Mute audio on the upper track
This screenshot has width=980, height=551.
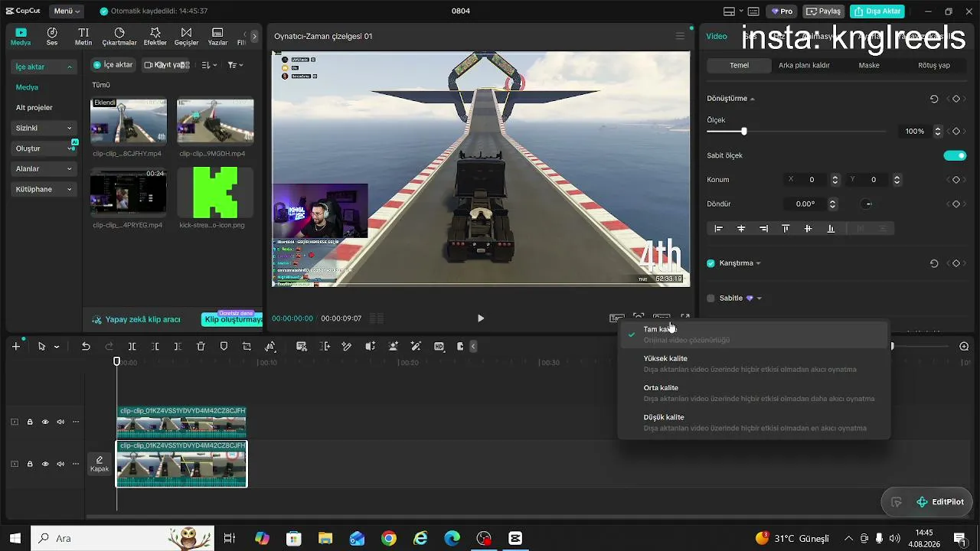pyautogui.click(x=60, y=422)
